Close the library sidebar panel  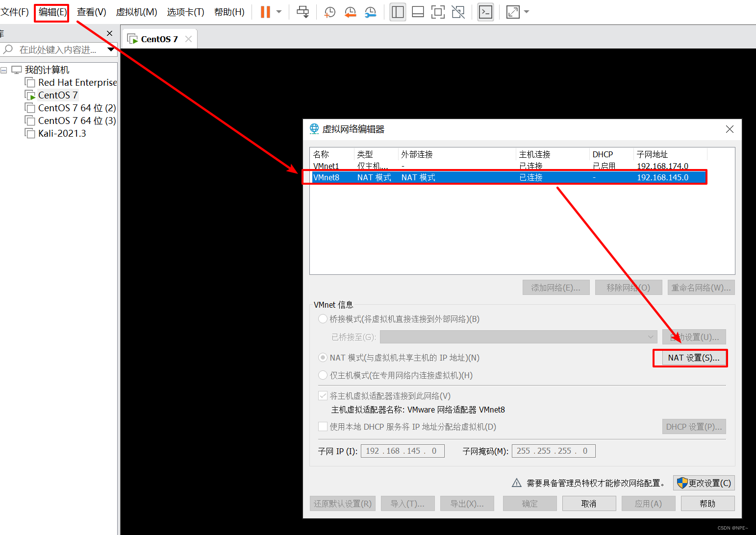(x=109, y=33)
